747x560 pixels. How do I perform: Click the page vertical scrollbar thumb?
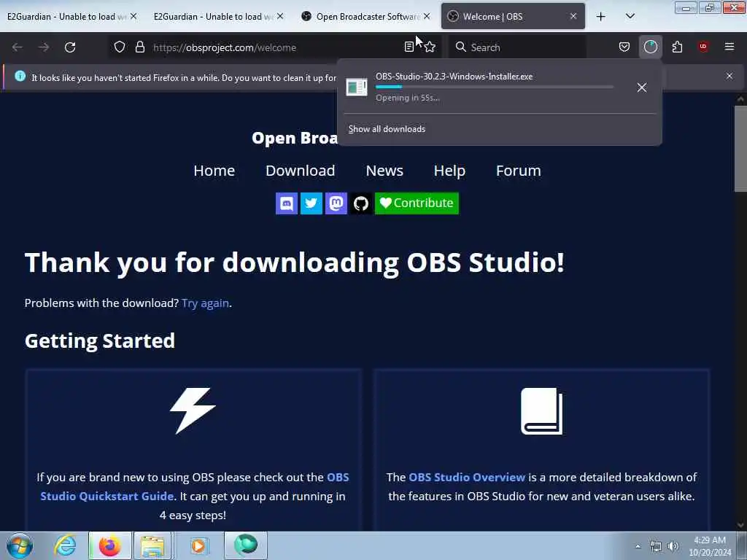740,149
